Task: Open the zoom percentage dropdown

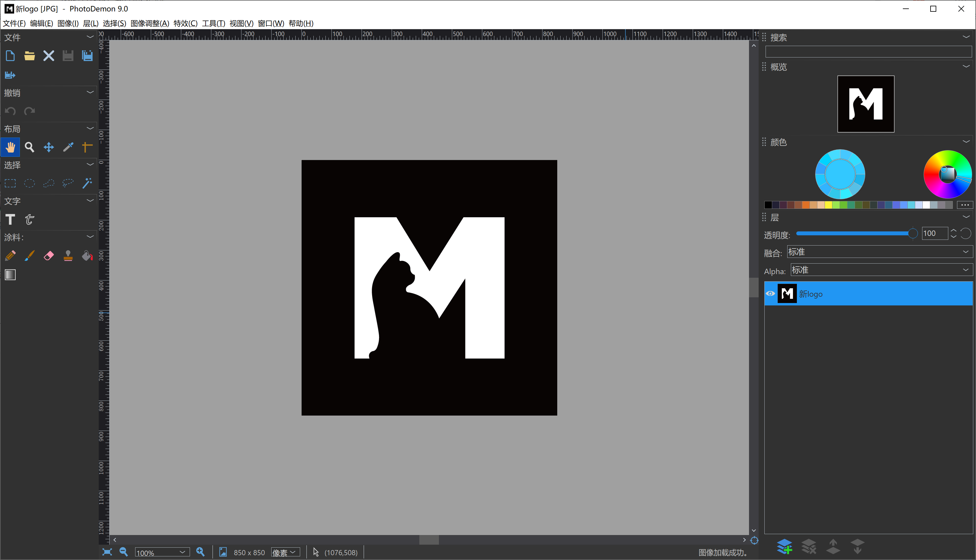Action: point(183,552)
